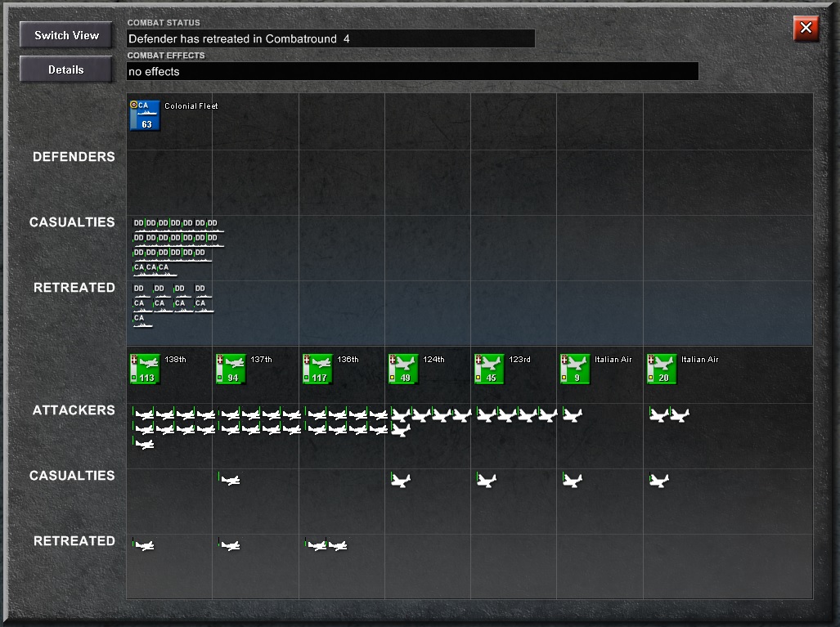Image resolution: width=840 pixels, height=627 pixels.
Task: Click the 137th retreated plane icon
Action: 230,545
